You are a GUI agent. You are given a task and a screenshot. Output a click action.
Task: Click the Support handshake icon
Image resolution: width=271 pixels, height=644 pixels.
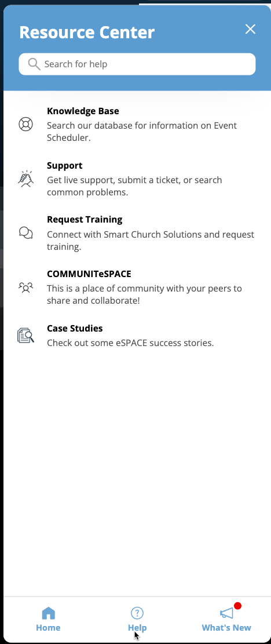tap(26, 179)
